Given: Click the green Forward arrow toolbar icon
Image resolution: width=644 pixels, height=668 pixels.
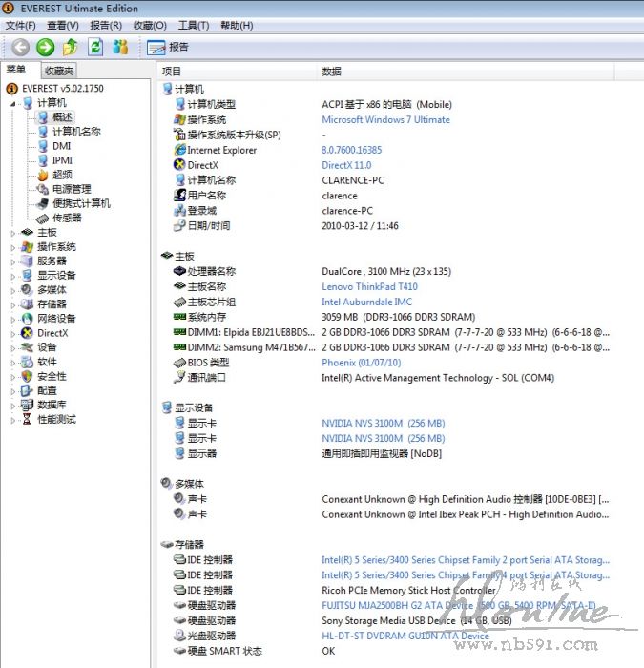Looking at the screenshot, I should pyautogui.click(x=45, y=47).
